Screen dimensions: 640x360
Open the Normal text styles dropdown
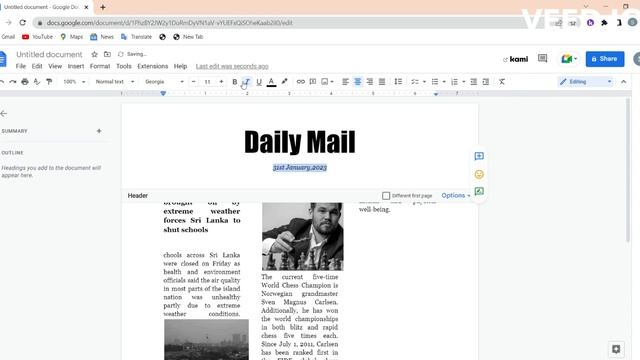pyautogui.click(x=115, y=82)
